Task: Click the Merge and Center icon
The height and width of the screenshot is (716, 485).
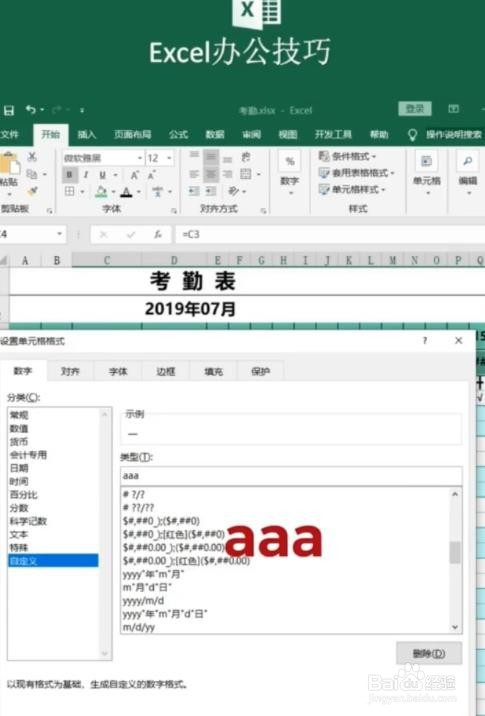Action: click(246, 174)
